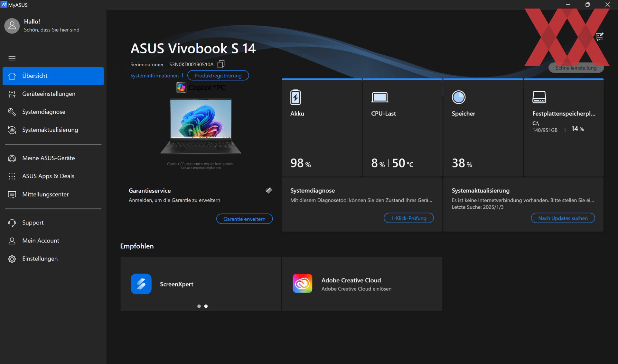The height and width of the screenshot is (364, 618).
Task: Select the first carousel page dot
Action: 199,306
